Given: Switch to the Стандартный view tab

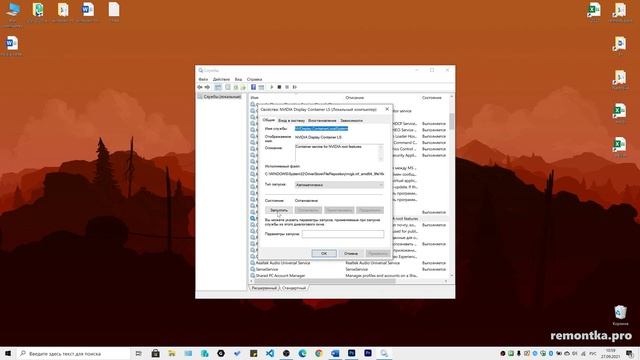Looking at the screenshot, I should click(294, 288).
